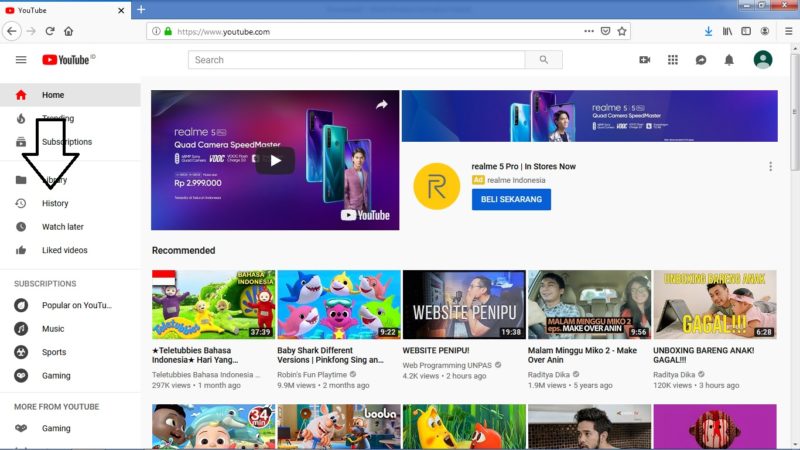Open the notifications bell

(729, 60)
